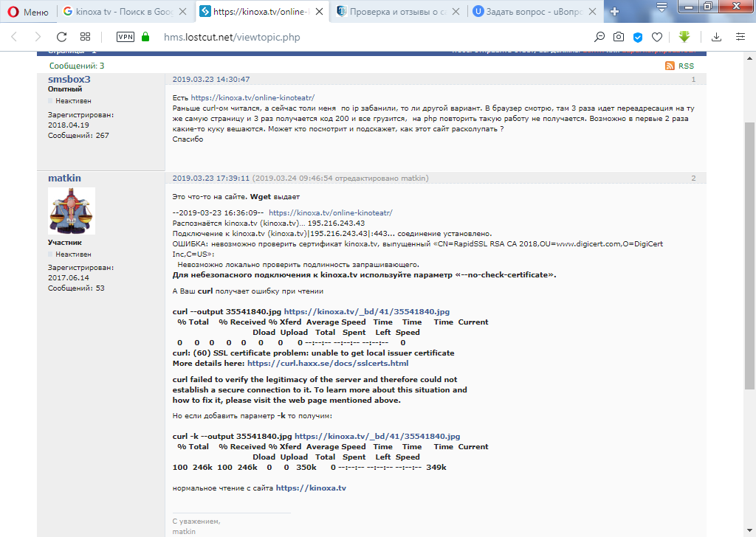This screenshot has height=537, width=756.
Task: Click the orange RSS feed icon
Action: 670,66
